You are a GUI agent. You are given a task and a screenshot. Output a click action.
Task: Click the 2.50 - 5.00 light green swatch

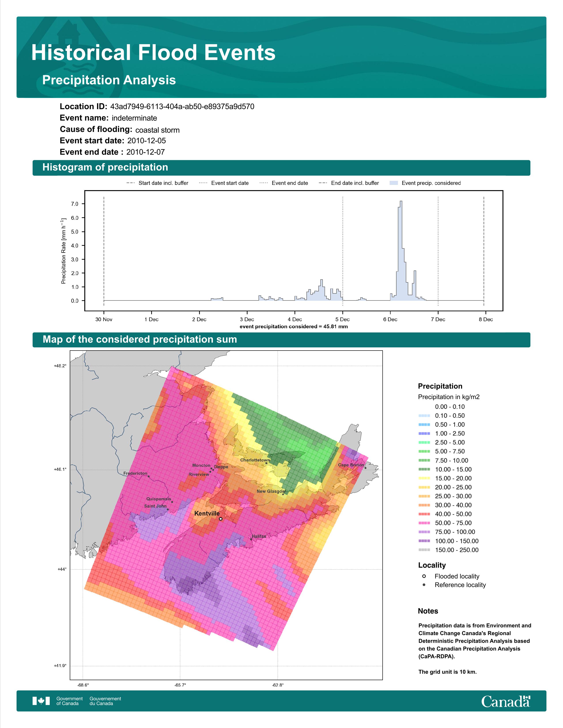click(x=424, y=442)
